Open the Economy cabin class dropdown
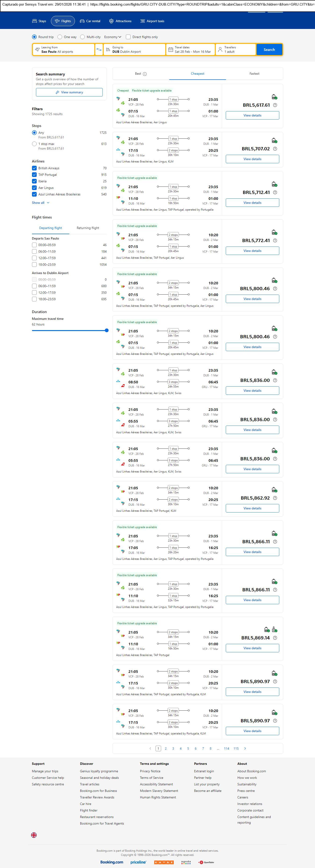This screenshot has height=868, width=315. tap(113, 37)
